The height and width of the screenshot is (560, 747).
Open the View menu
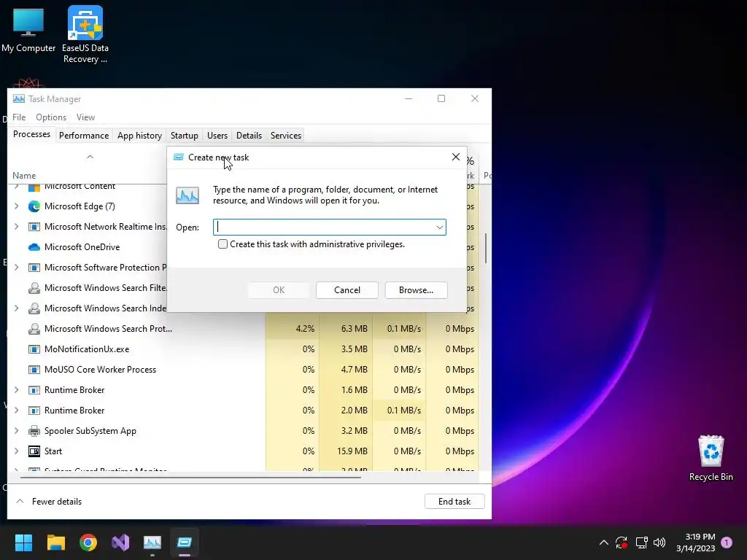click(86, 117)
